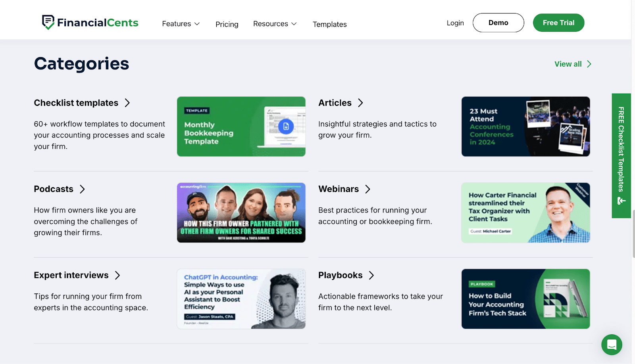
Task: Click the arrow next to Expert interviews
Action: point(117,275)
